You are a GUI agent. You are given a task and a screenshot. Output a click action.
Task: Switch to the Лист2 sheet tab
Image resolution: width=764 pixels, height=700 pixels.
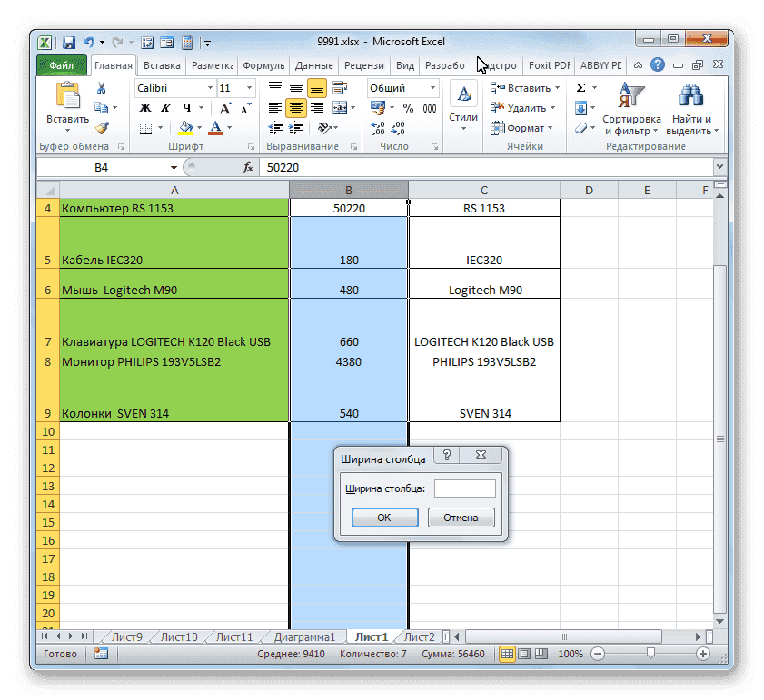419,636
